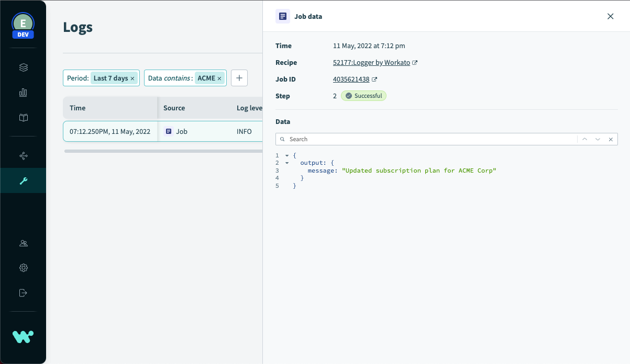Open settings gear in sidebar
This screenshot has width=630, height=364.
23,268
